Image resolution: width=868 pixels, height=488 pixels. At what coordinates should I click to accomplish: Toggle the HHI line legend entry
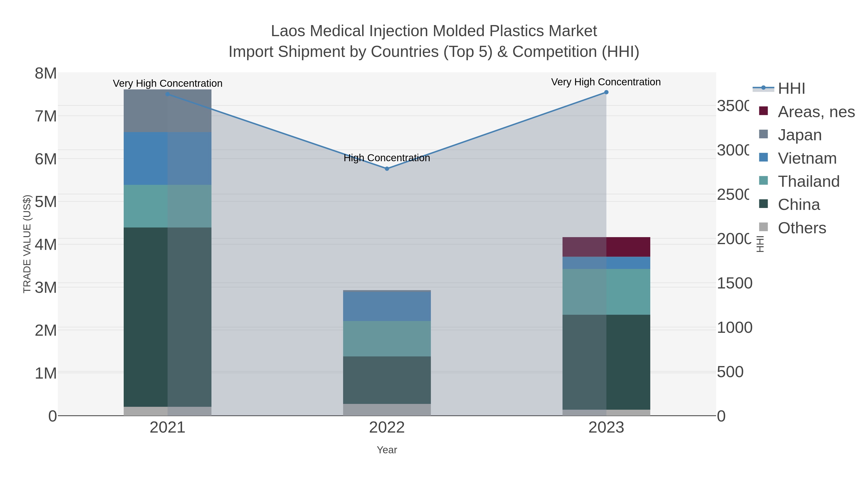coord(779,89)
